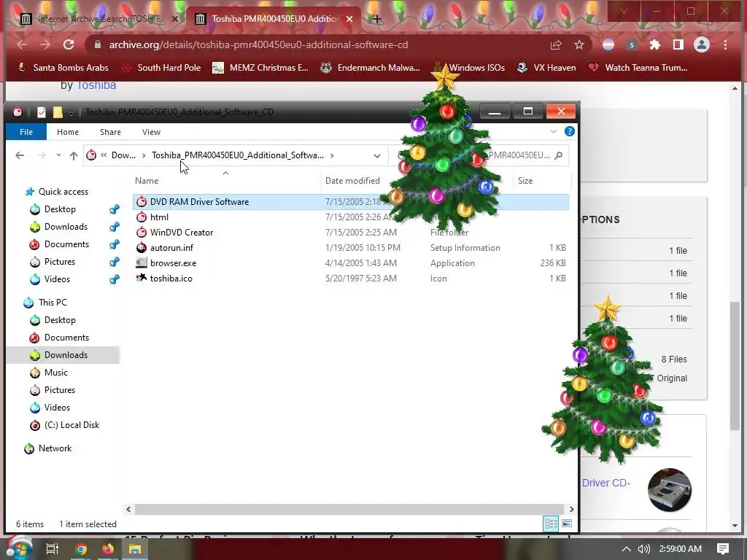Open the South Hard Pole bookmark
This screenshot has width=747, height=560.
coord(161,68)
